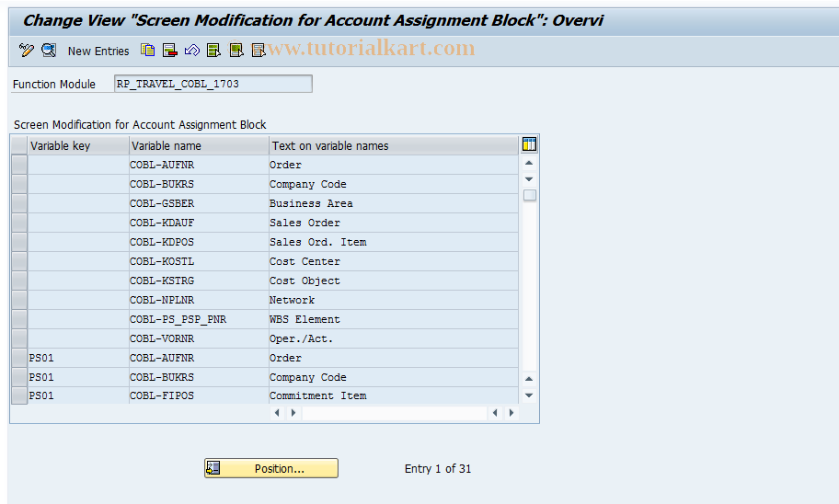Click the COBL-KSTRG cell
This screenshot has width=839, height=504.
click(199, 281)
